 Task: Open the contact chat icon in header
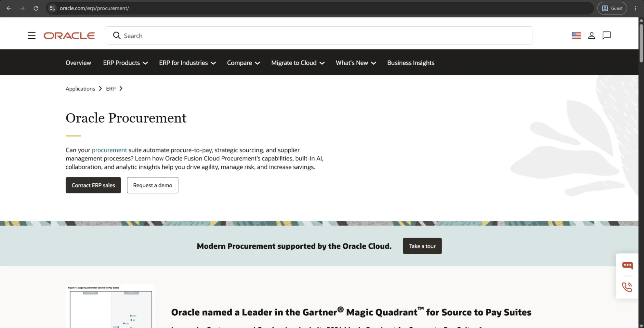point(607,35)
